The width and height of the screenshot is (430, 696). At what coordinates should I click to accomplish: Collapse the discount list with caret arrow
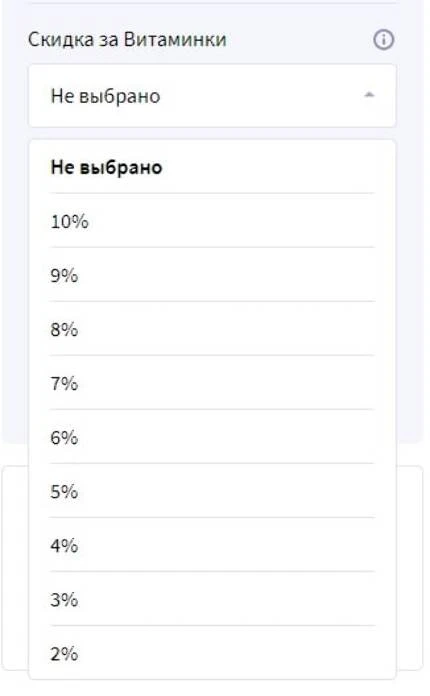(369, 95)
